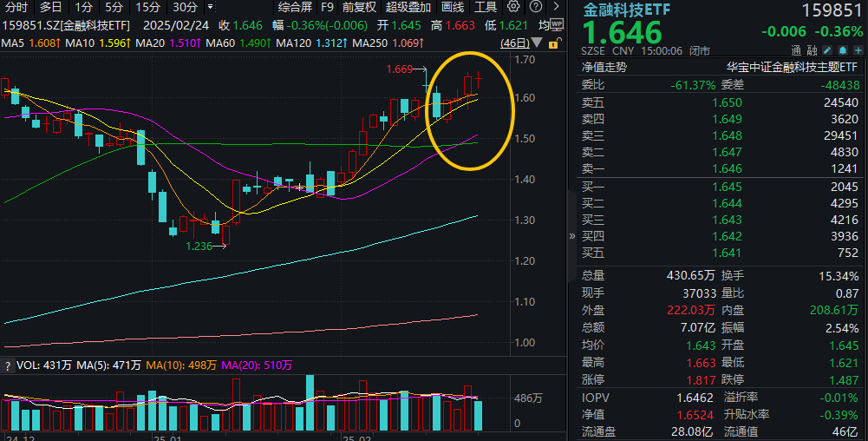Viewport: 868px width, 441px height.
Task: Click the 换手 15.34% value
Action: [839, 276]
